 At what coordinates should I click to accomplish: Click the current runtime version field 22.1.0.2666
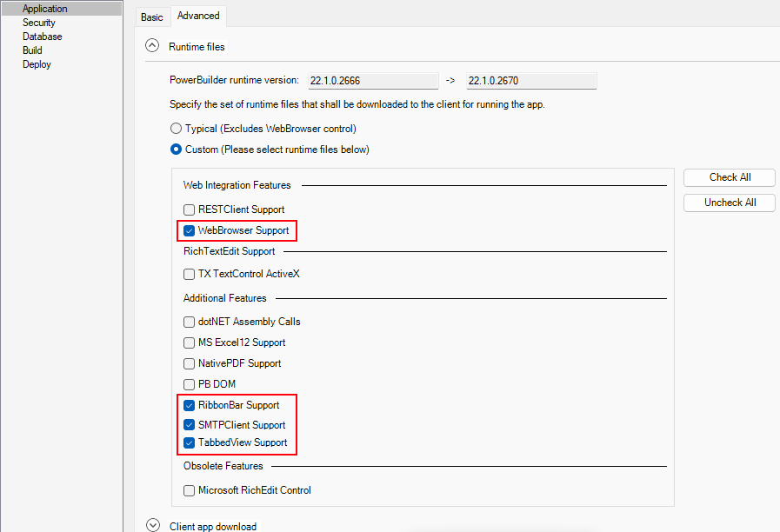click(373, 81)
